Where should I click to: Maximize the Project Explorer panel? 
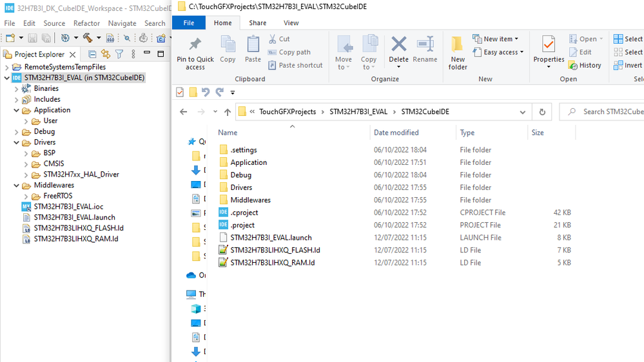click(x=161, y=53)
